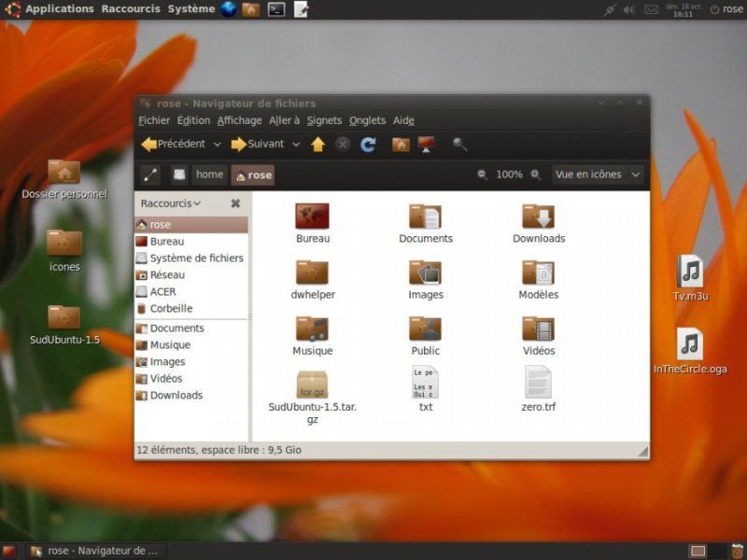The width and height of the screenshot is (747, 560).
Task: Click the zoom in magnifier icon
Action: 536,175
